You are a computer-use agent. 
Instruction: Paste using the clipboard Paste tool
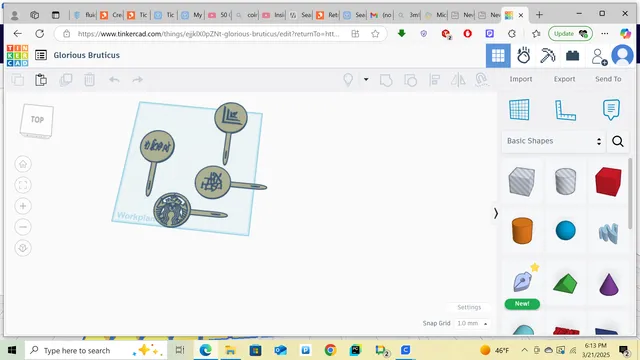click(x=41, y=80)
